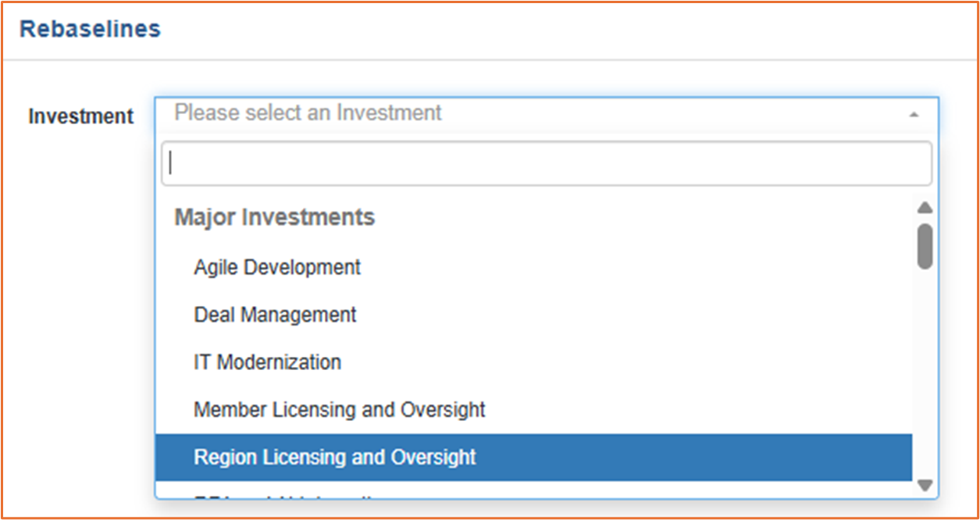The image size is (980, 520).
Task: Click the Investment field label
Action: point(81,116)
